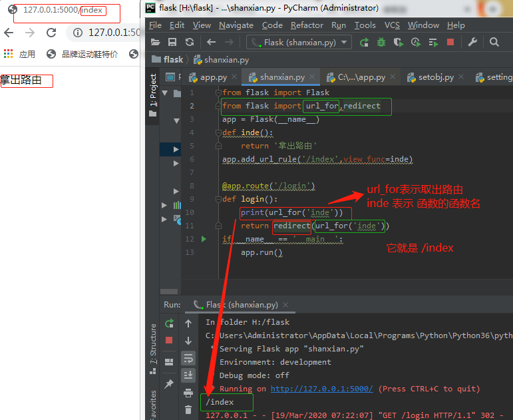Viewport: 513px width, 420px height.
Task: Run Flask with the green rerun icon
Action: tap(364, 42)
